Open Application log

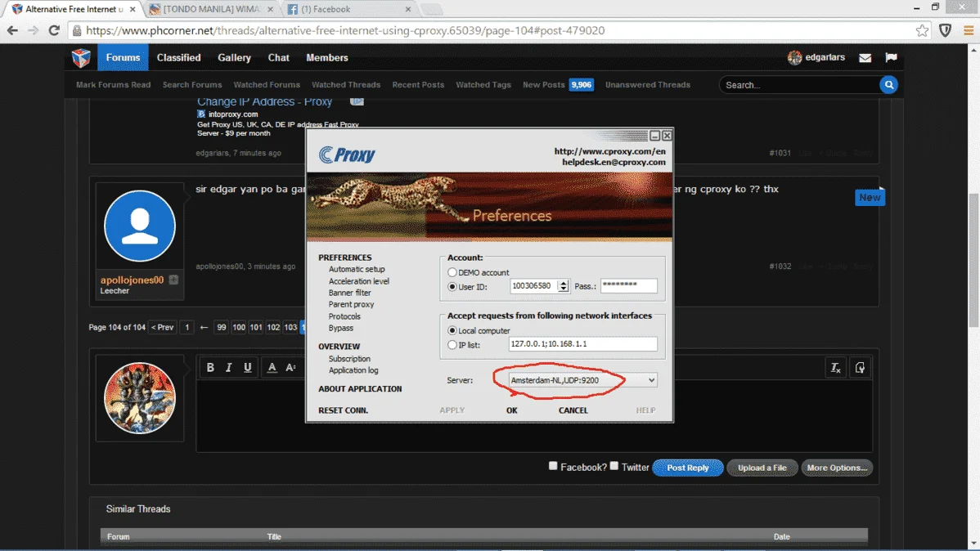pos(353,370)
